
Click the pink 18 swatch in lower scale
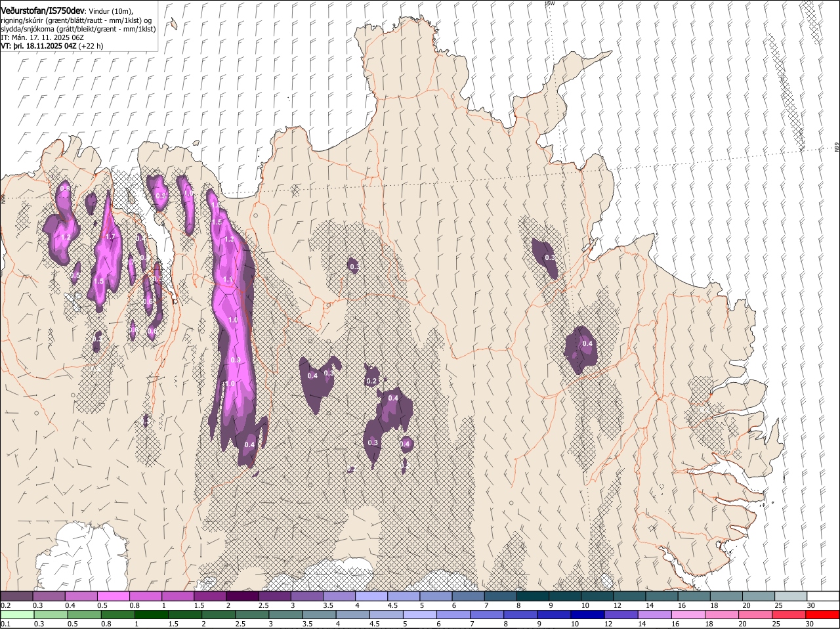click(722, 615)
